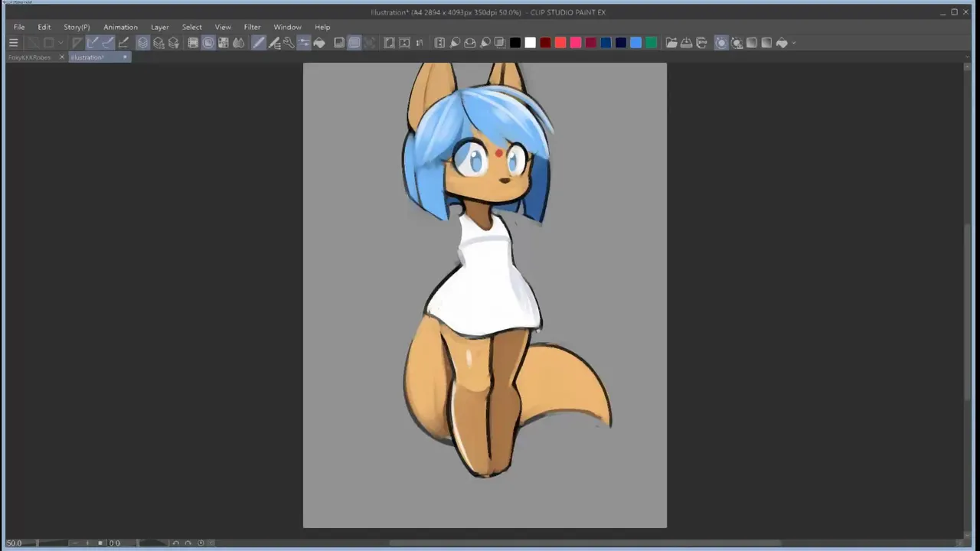The image size is (980, 551).
Task: Click the film strip icon in the command bar
Action: tap(193, 43)
